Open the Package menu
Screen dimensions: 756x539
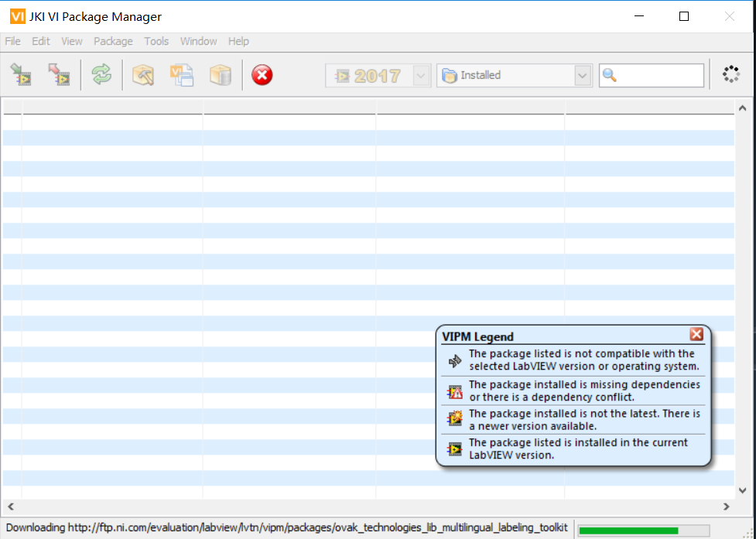pyautogui.click(x=113, y=42)
